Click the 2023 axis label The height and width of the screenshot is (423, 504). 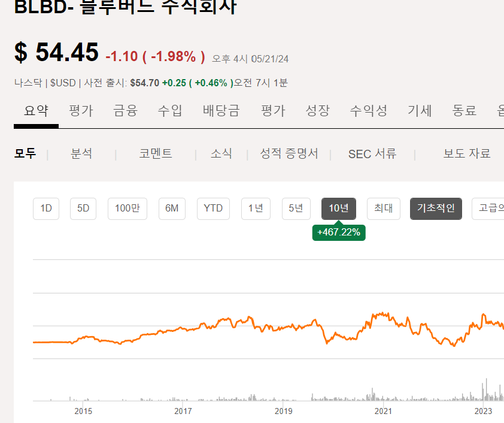coord(483,411)
